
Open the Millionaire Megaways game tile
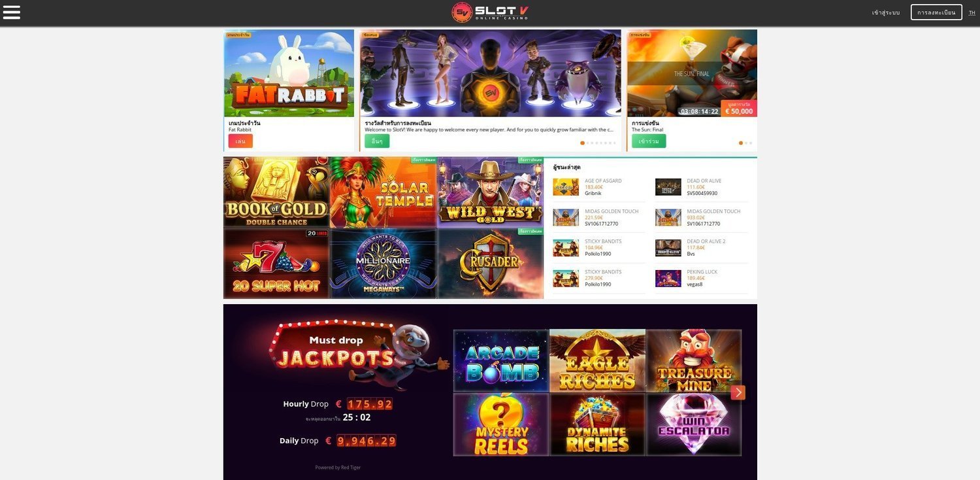point(384,264)
